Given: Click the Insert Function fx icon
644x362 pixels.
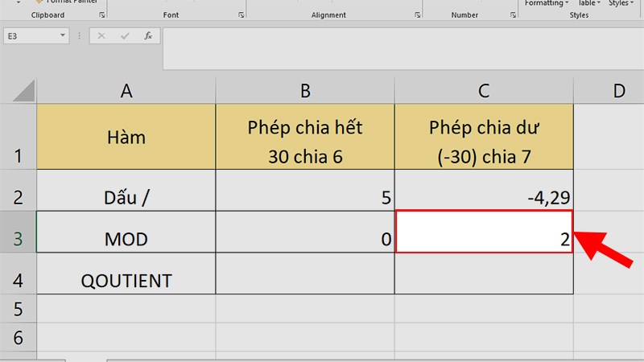Looking at the screenshot, I should (148, 36).
